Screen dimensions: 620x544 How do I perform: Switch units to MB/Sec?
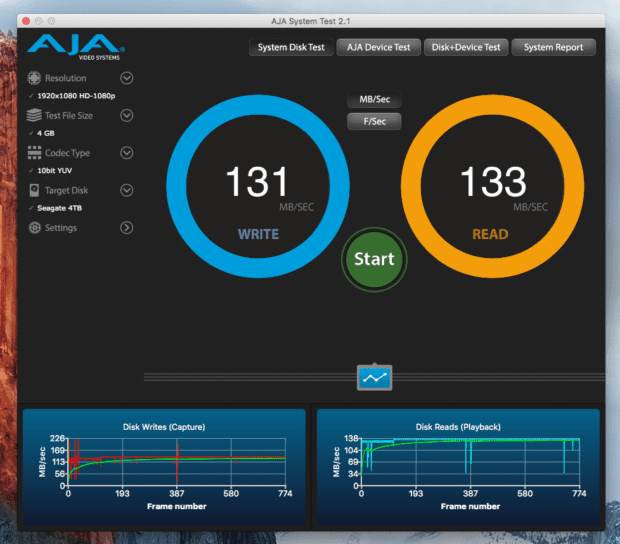point(373,100)
